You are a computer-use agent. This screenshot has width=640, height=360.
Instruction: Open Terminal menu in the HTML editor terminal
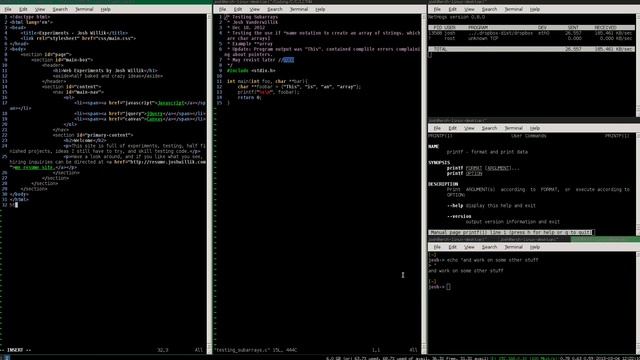84,9
